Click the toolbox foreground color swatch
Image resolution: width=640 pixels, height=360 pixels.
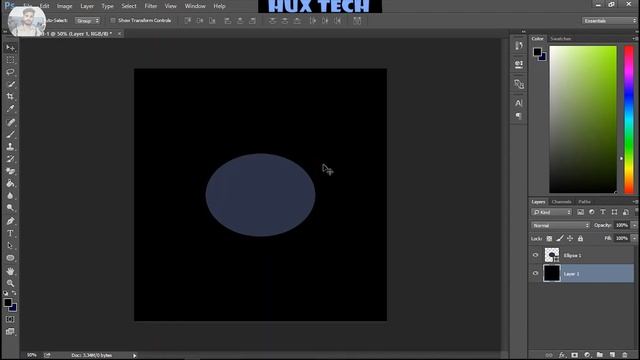pyautogui.click(x=8, y=302)
